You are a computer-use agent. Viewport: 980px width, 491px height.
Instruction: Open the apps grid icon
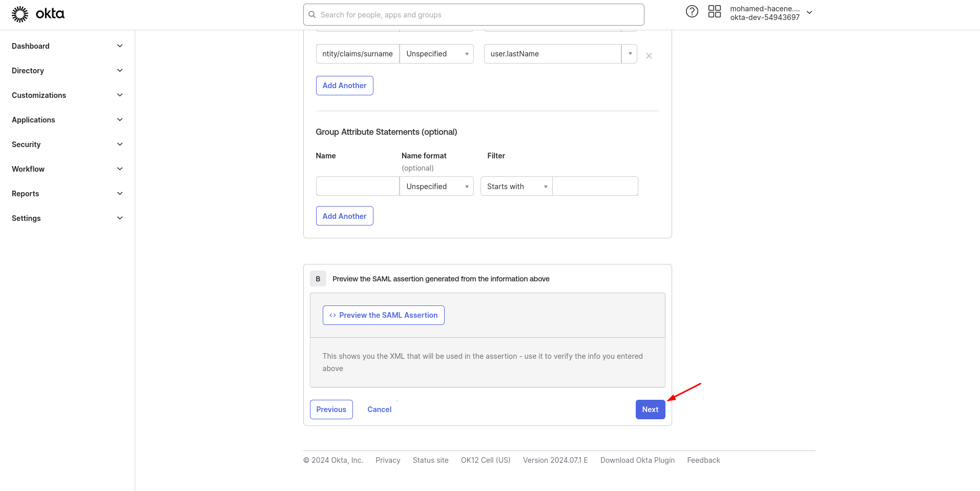pos(714,12)
